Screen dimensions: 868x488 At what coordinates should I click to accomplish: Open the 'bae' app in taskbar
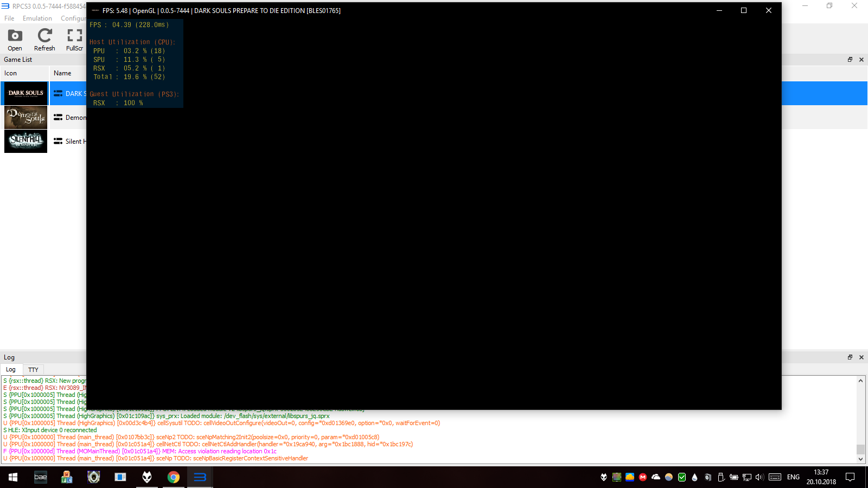coord(41,477)
